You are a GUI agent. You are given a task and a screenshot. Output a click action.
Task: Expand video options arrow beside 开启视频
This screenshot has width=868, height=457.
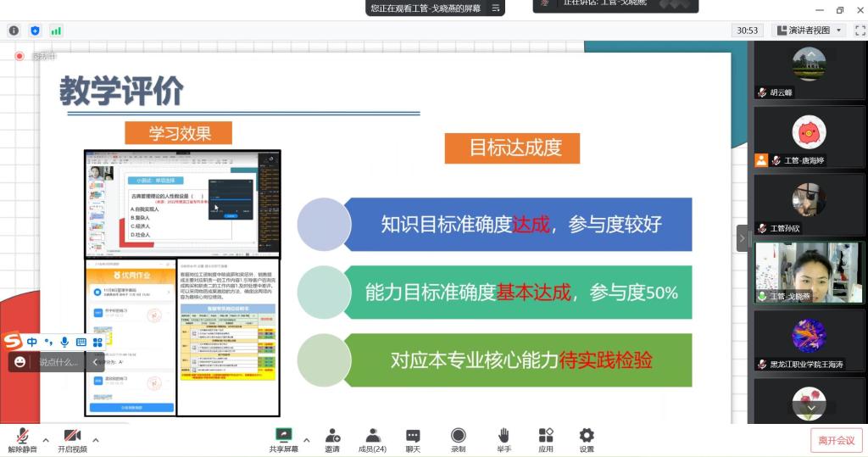(96, 440)
